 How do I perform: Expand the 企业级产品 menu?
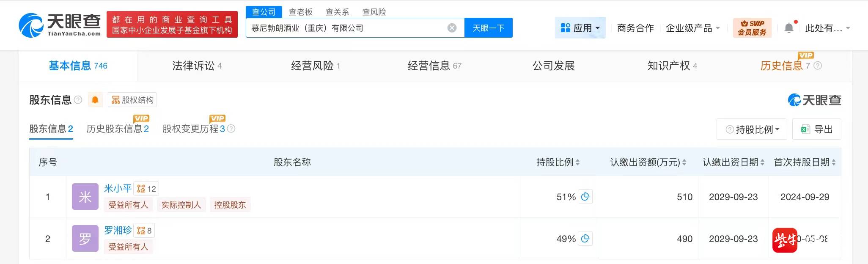coord(692,28)
